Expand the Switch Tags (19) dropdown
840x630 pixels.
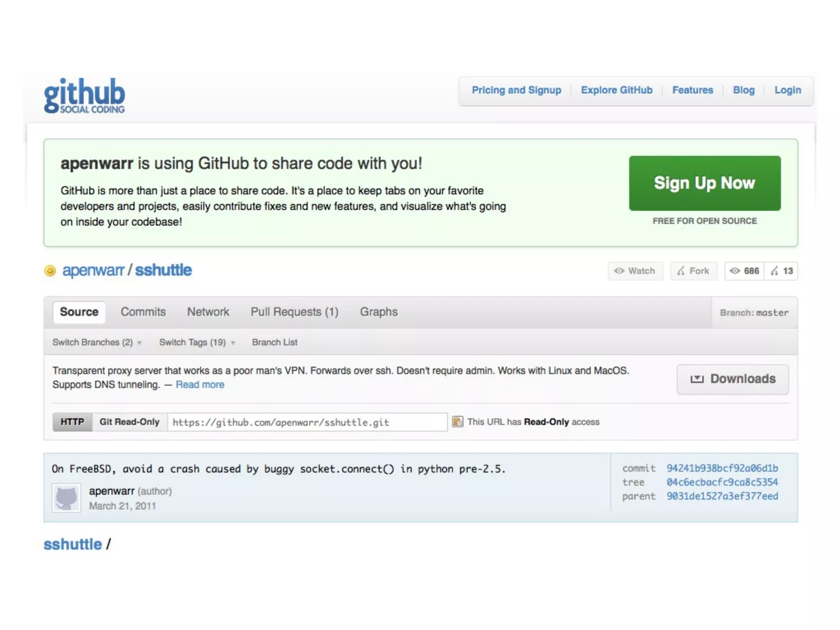[196, 342]
